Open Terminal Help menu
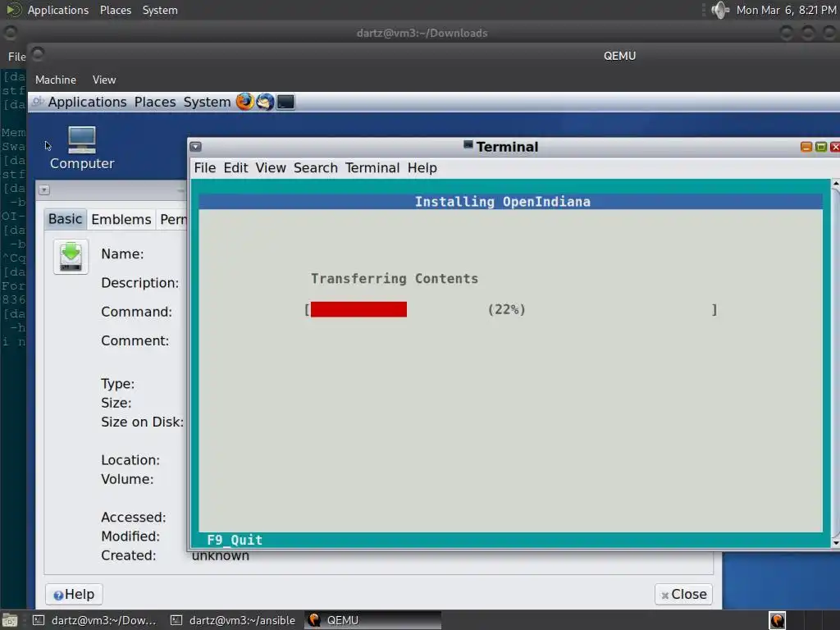 422,167
